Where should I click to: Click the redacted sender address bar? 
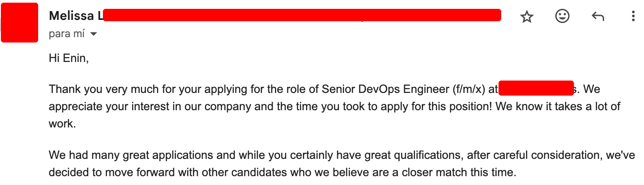302,15
